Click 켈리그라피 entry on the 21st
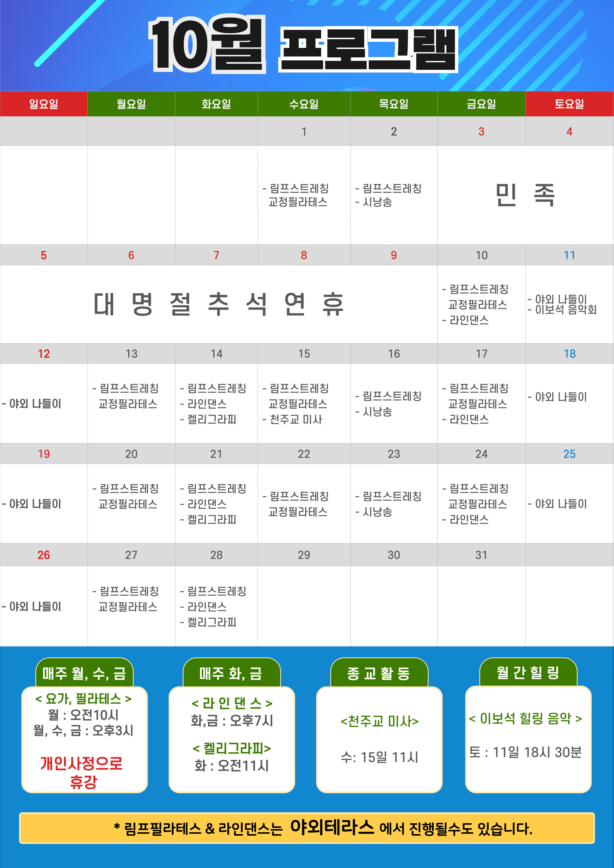This screenshot has width=614, height=868. coord(211,519)
